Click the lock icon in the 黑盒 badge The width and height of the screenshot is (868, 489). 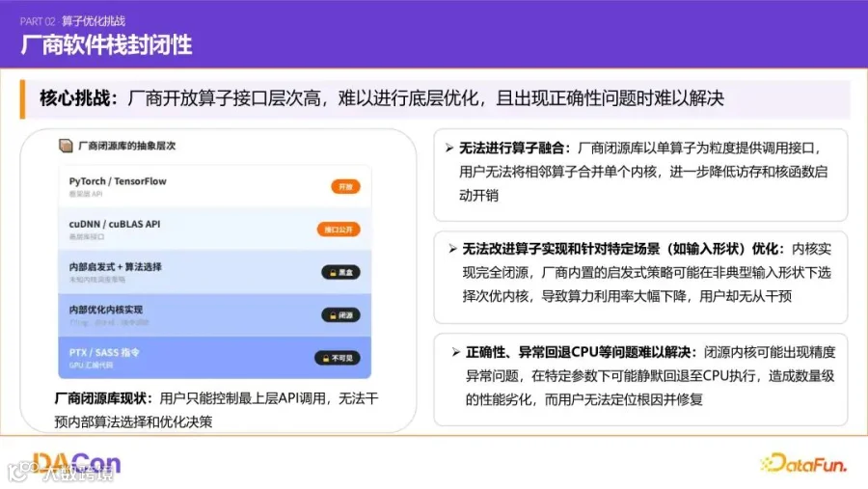pyautogui.click(x=333, y=272)
